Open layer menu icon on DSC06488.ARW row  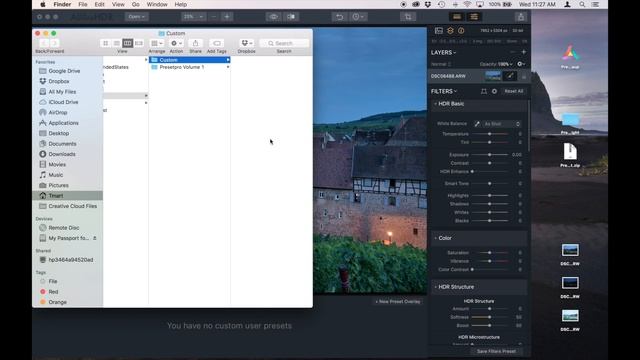coord(524,76)
